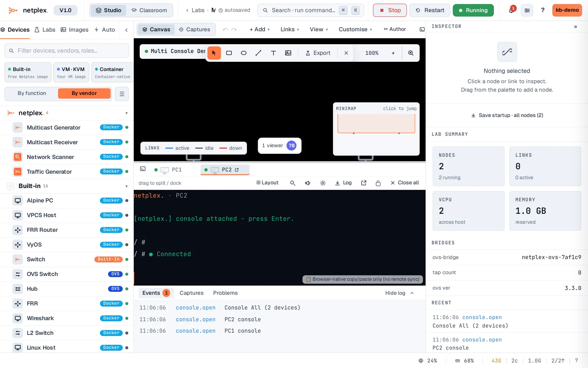Click the magnifier icon beside canvas zoom
The image size is (588, 368).
[x=411, y=53]
